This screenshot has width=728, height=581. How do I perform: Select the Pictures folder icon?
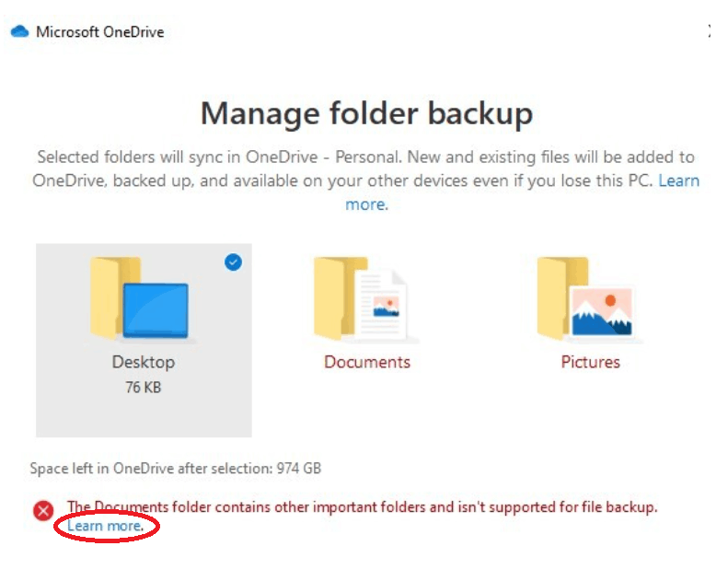click(585, 297)
